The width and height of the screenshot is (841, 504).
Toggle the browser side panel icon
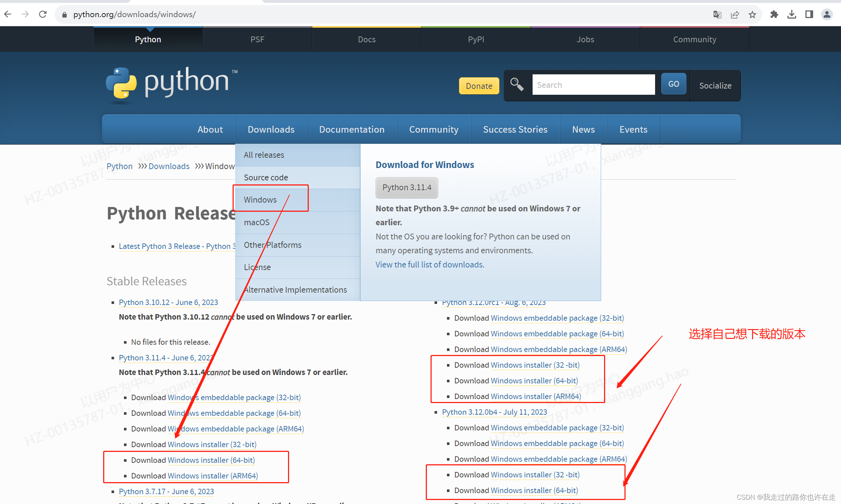click(809, 15)
